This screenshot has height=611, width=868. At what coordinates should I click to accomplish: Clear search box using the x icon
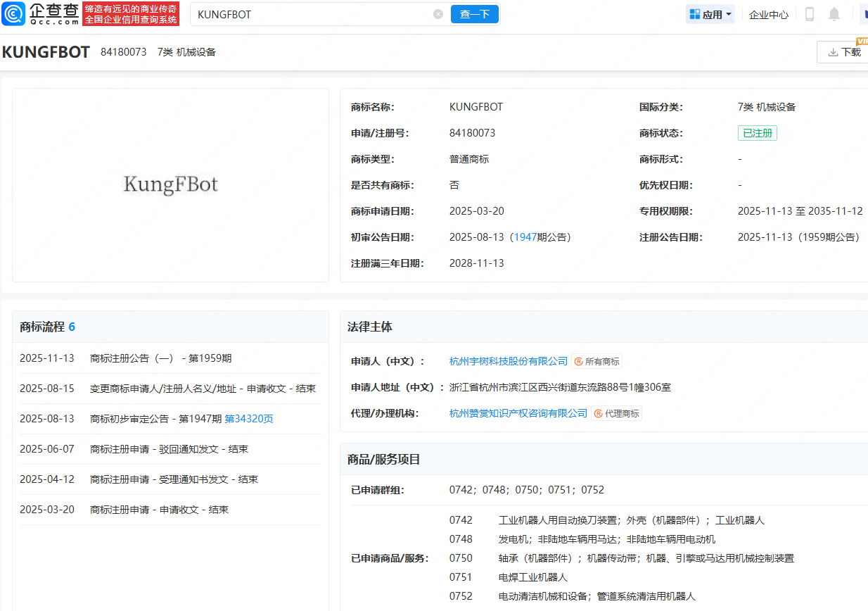coord(438,13)
